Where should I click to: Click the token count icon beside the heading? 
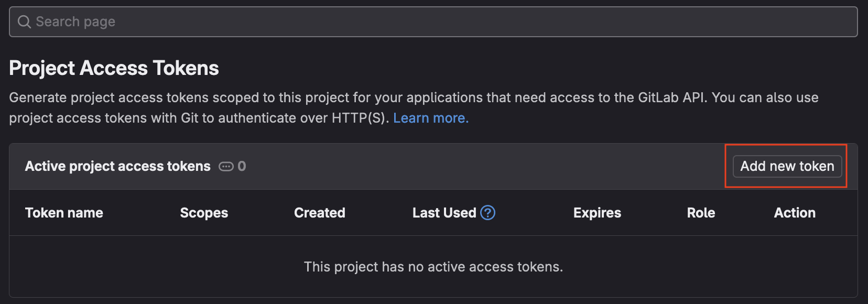click(x=226, y=167)
